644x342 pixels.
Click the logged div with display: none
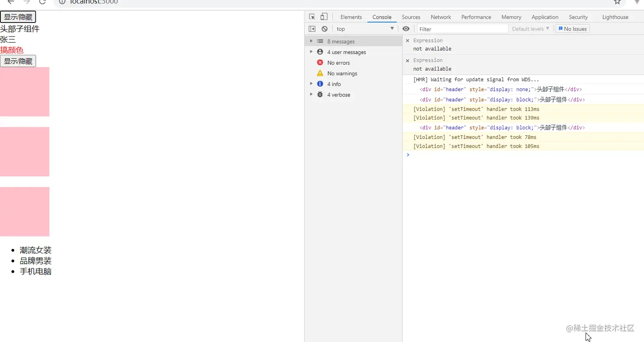click(500, 89)
